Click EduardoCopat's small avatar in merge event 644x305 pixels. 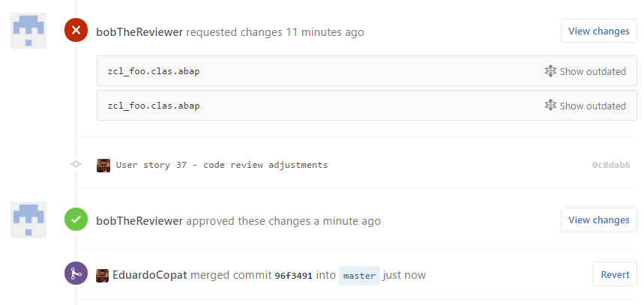102,276
